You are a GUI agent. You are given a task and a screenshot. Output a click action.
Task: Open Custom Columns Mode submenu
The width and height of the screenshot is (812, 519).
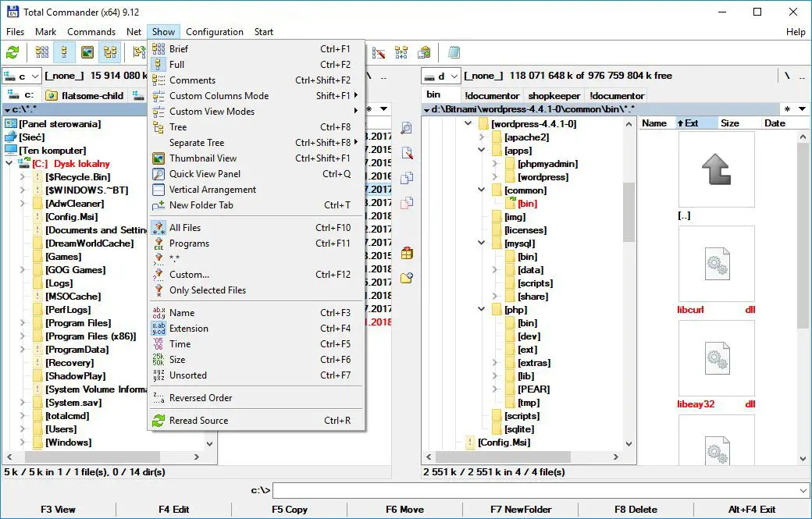click(x=257, y=96)
